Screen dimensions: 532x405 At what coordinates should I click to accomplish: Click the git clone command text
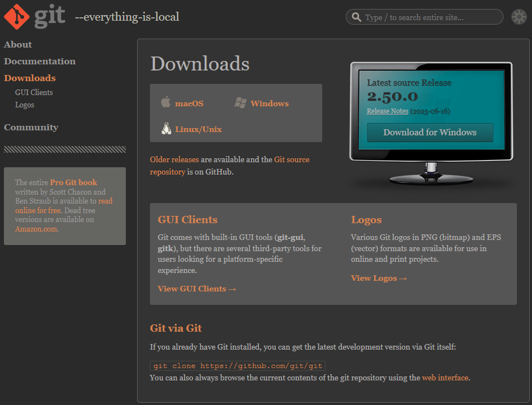coord(238,366)
